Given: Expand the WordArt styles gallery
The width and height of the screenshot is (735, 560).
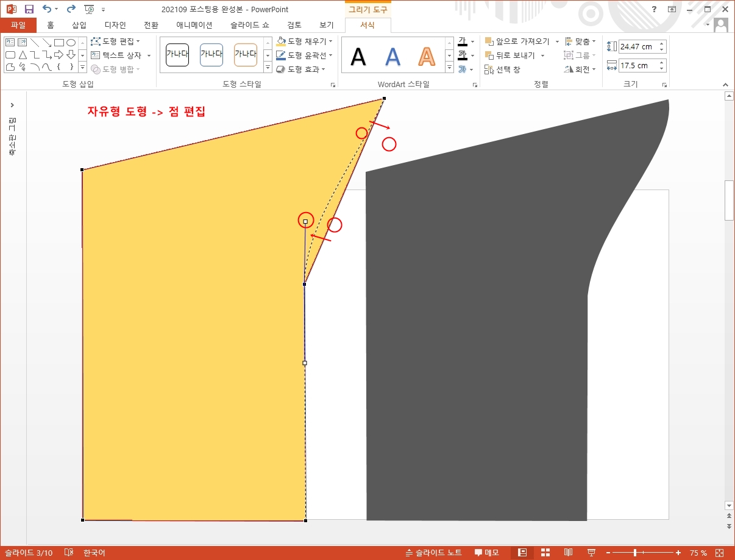Looking at the screenshot, I should [449, 67].
